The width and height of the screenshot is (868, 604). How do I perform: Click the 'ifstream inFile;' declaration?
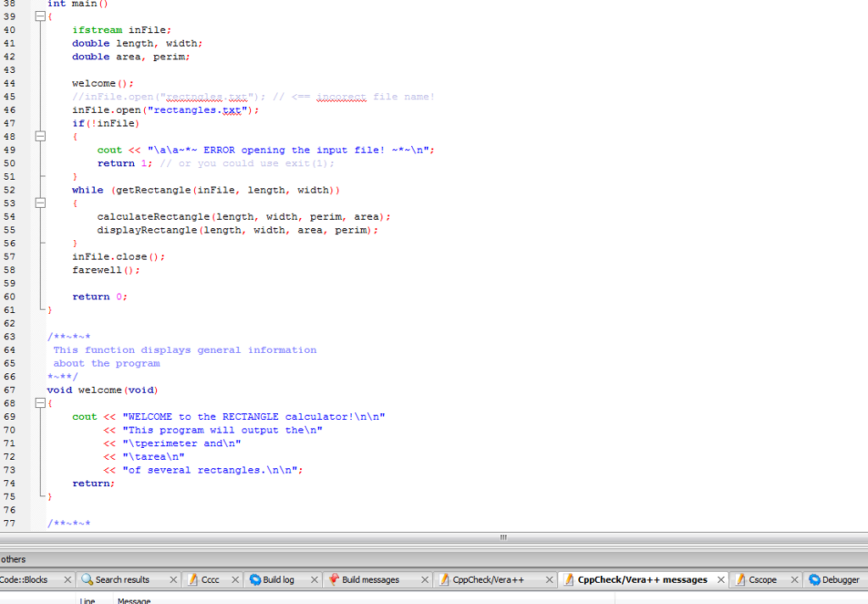122,30
